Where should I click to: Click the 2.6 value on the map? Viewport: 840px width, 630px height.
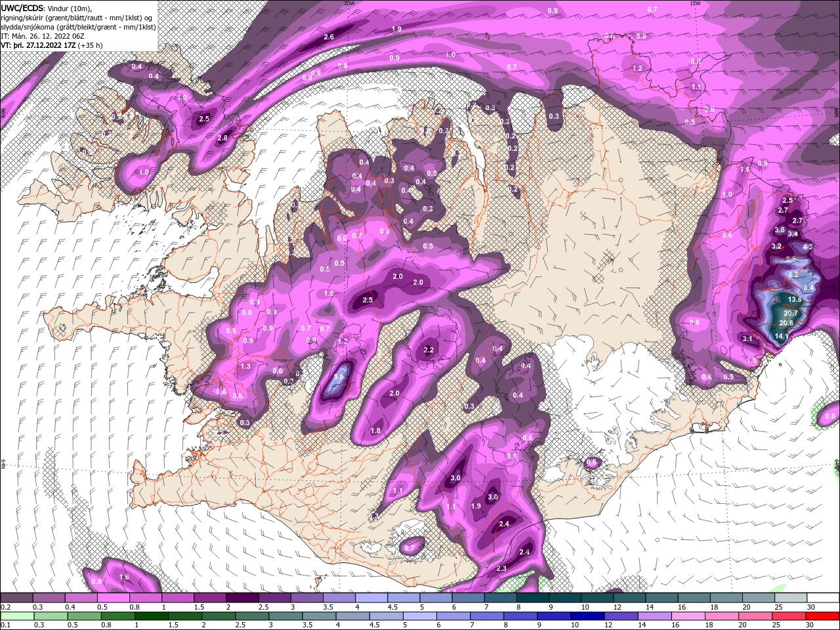[x=329, y=37]
